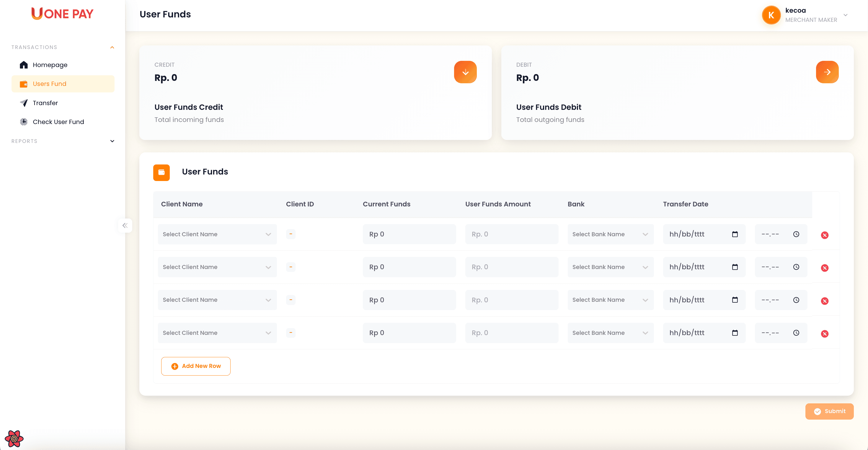Click the React Query devtools flower icon
Image resolution: width=868 pixels, height=450 pixels.
[x=14, y=438]
